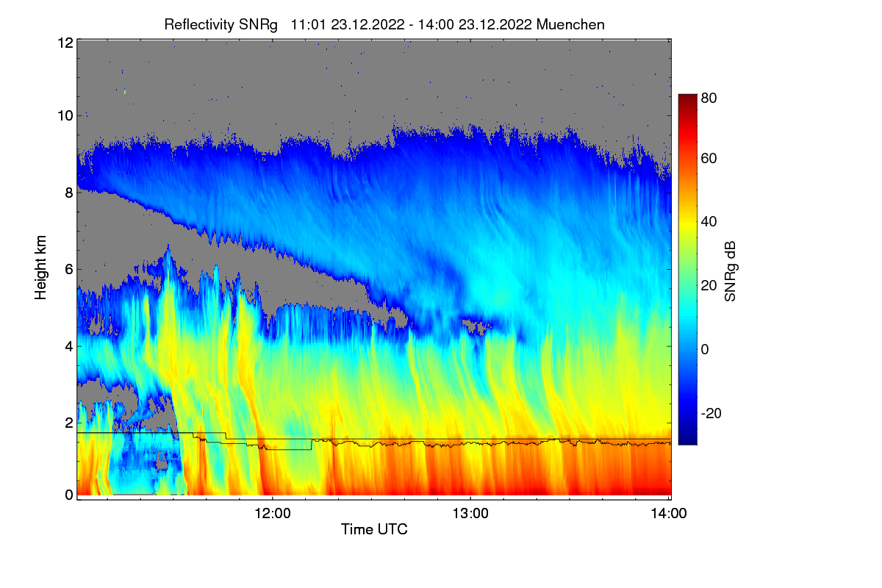Click the 13:00 time tick label

tap(471, 514)
